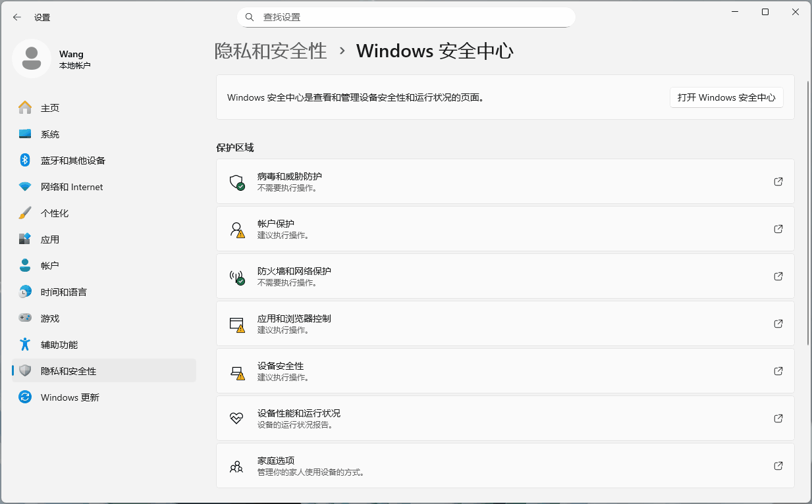Open 帐户保护 protection area
Image resolution: width=812 pixels, height=504 pixels.
pyautogui.click(x=505, y=229)
